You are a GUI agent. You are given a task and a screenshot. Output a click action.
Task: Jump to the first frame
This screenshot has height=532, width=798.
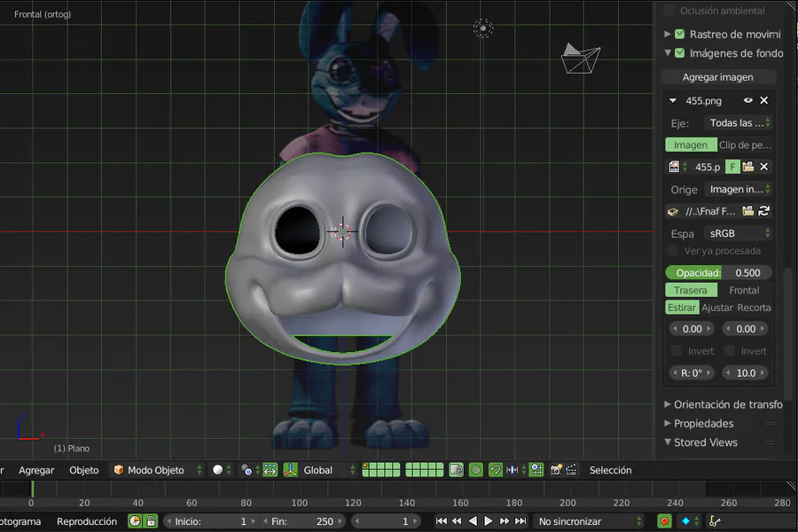tap(442, 520)
